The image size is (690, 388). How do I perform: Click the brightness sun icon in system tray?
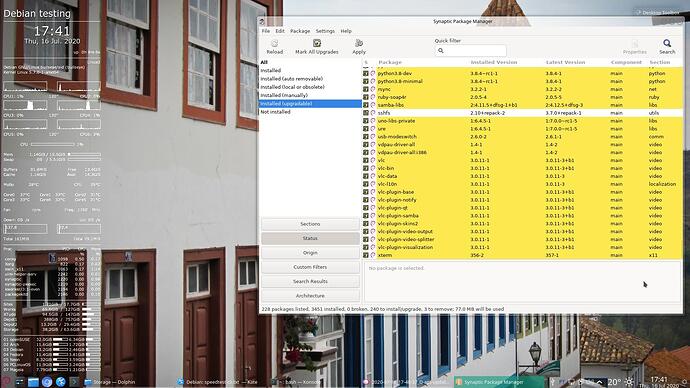click(629, 382)
